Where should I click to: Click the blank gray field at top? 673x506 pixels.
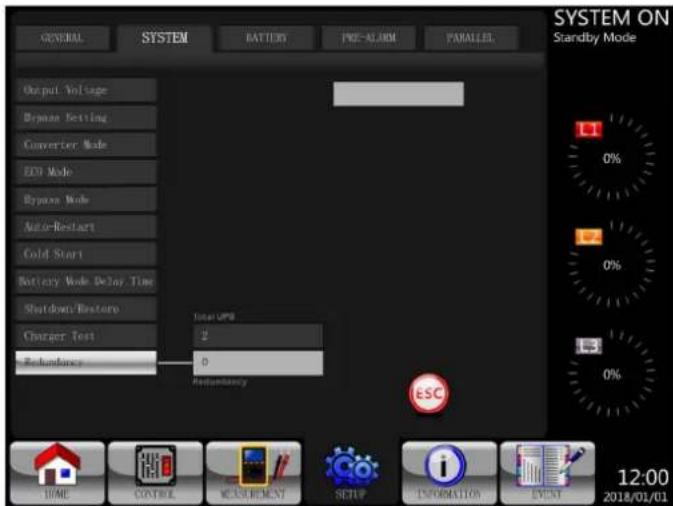pos(398,94)
